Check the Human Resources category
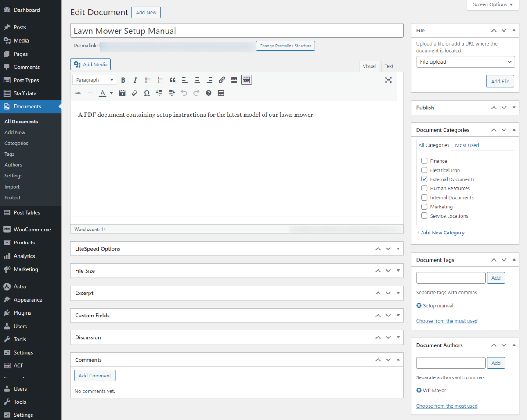Viewport: 527px width, 420px height. pos(424,188)
